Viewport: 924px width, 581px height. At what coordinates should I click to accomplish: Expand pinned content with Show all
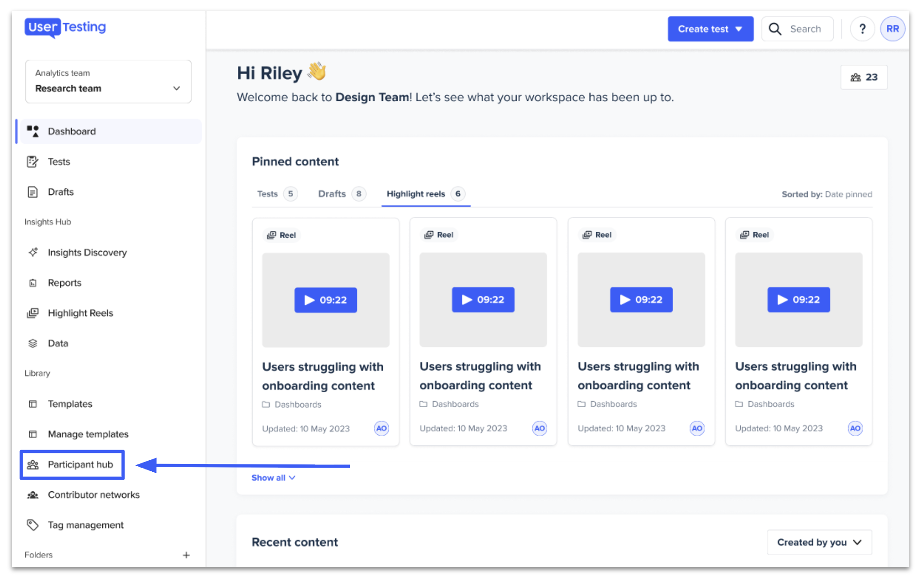tap(273, 478)
